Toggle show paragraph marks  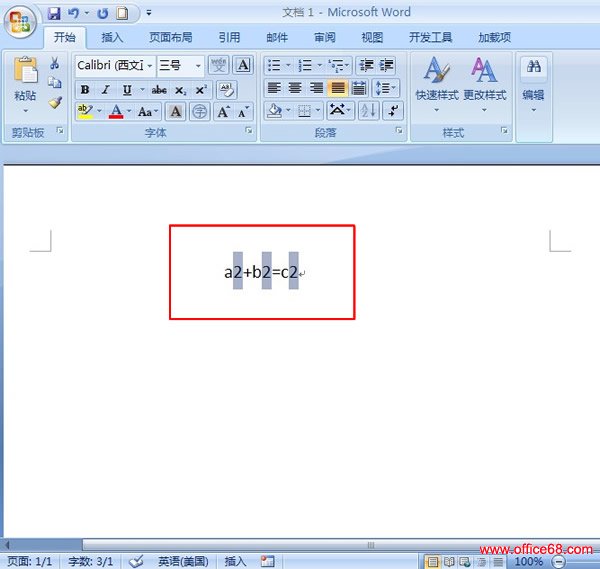(393, 111)
